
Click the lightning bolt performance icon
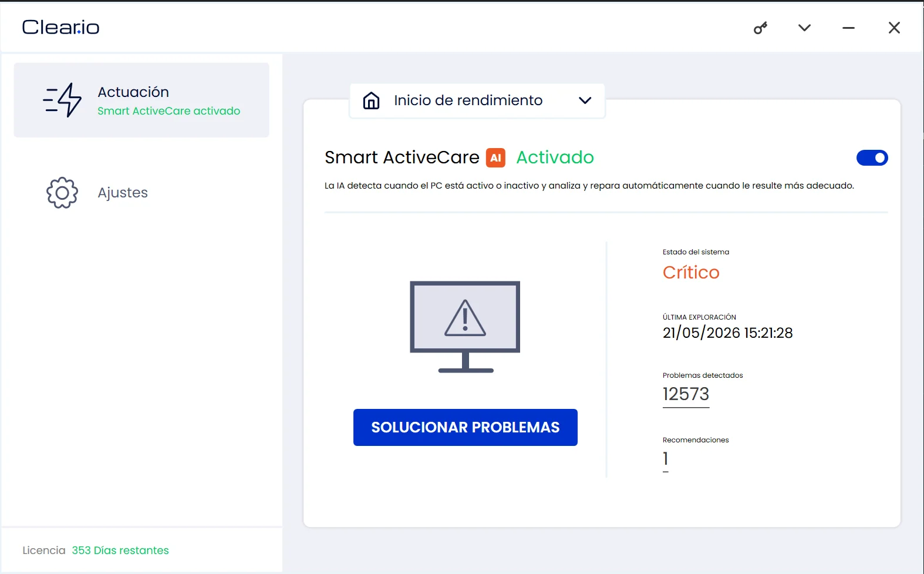coord(62,100)
